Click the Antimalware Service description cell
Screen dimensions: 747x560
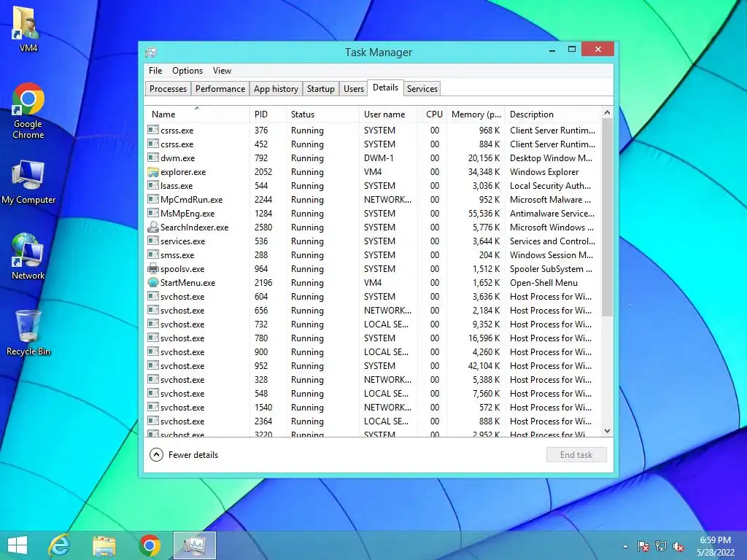(552, 214)
